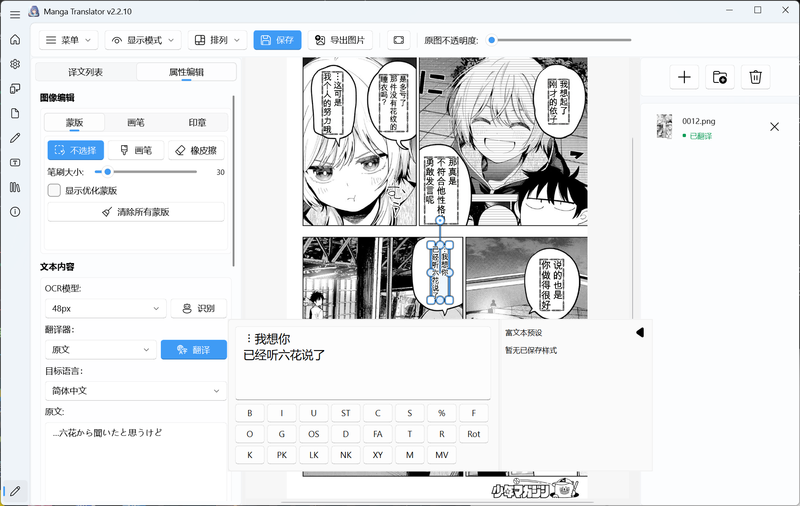Enable the 显示优化蒙版 checkbox
The height and width of the screenshot is (506, 800).
click(54, 190)
